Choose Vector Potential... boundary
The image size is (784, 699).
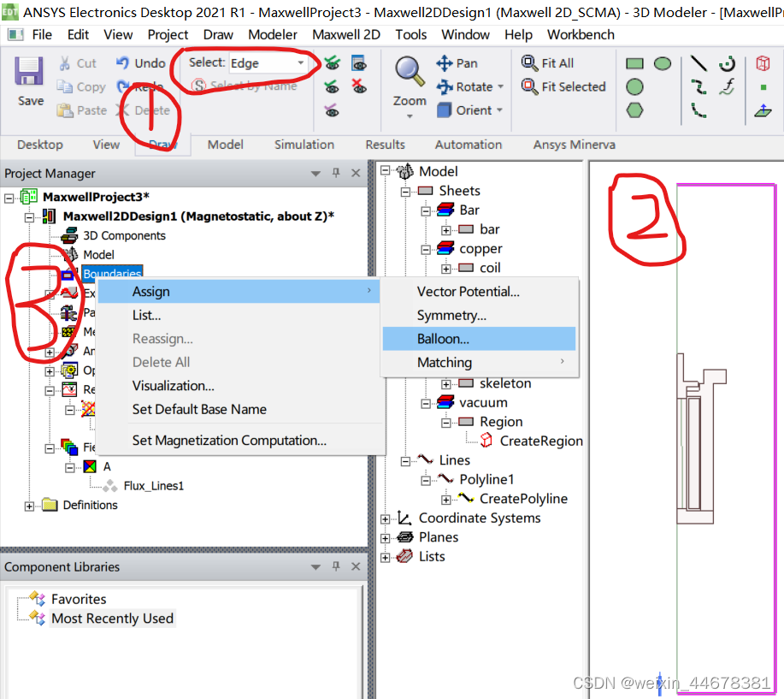(x=479, y=292)
